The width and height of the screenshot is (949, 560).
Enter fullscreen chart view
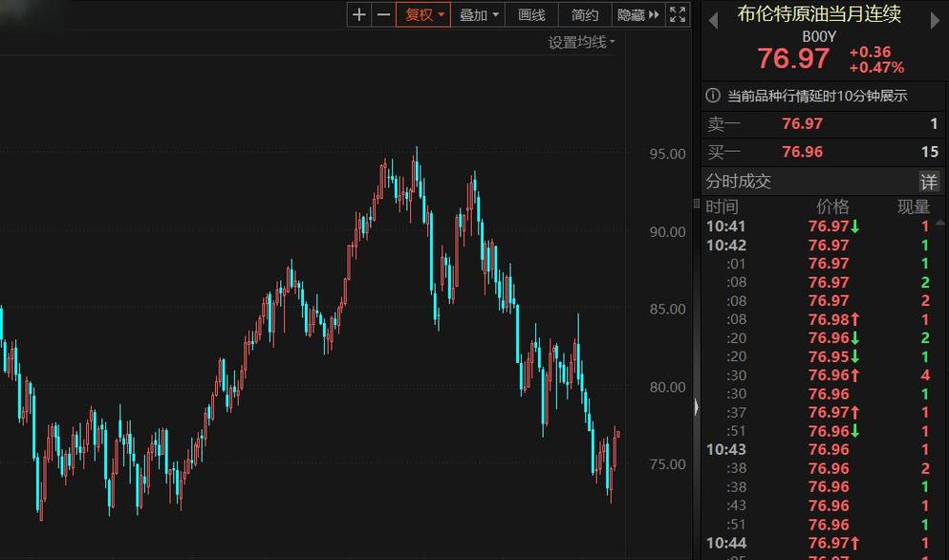(x=678, y=14)
